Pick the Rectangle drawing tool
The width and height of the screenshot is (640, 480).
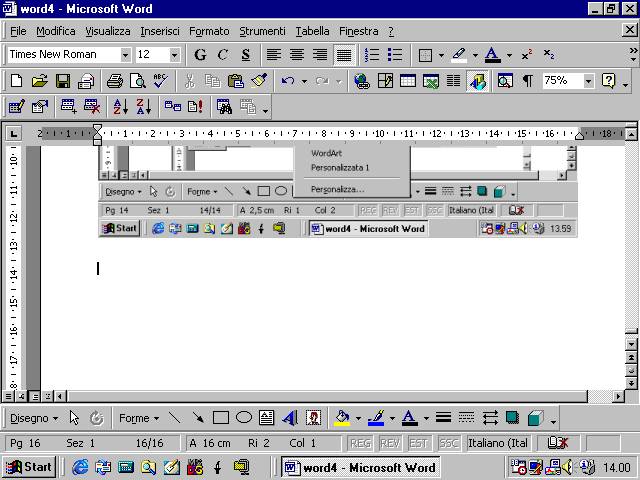pyautogui.click(x=221, y=418)
